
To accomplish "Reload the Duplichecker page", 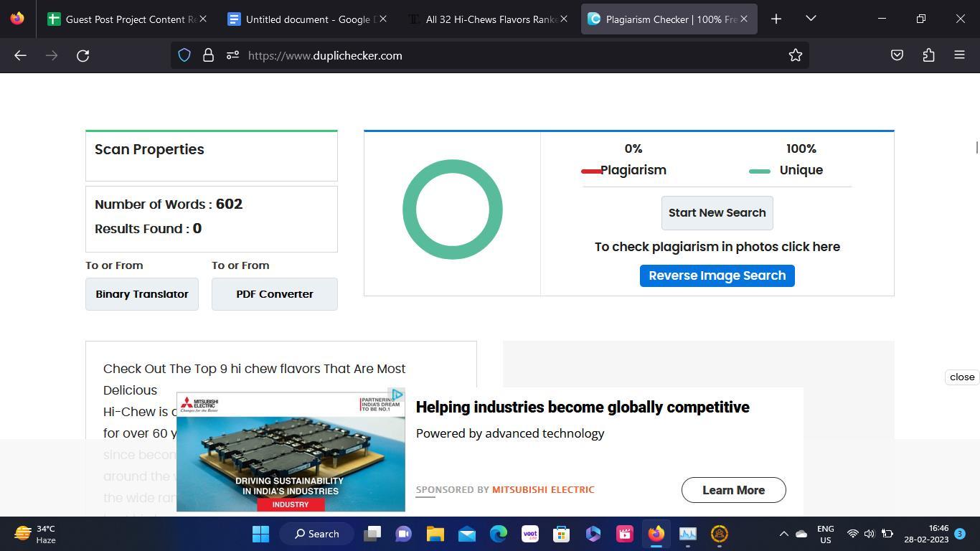I will click(x=83, y=55).
